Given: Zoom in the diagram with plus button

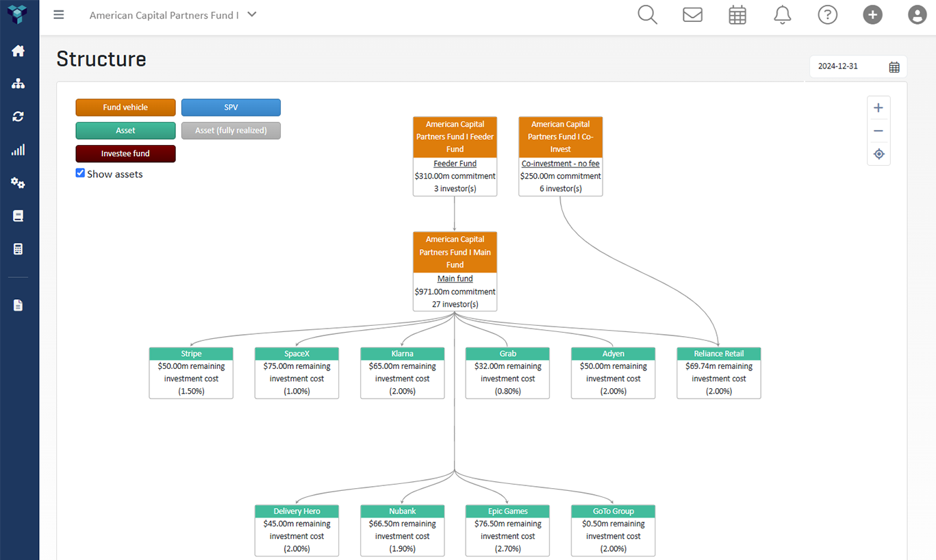Looking at the screenshot, I should click(x=878, y=108).
